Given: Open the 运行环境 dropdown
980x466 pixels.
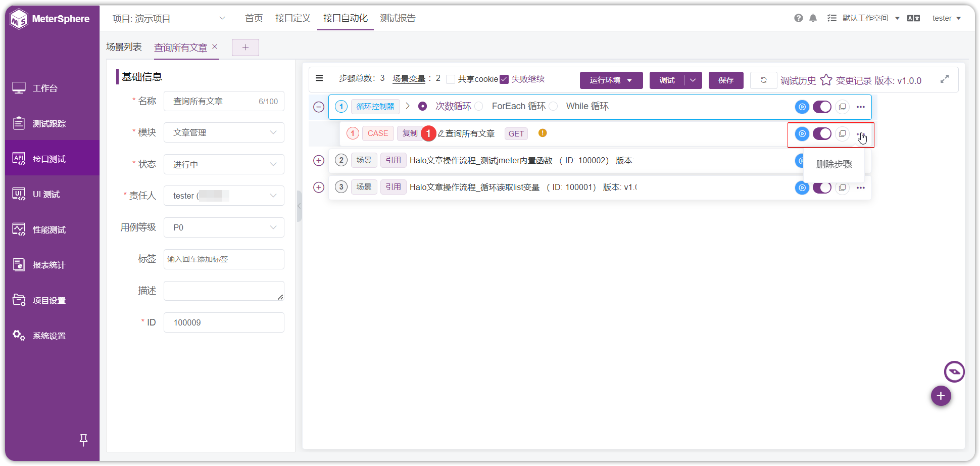Looking at the screenshot, I should coord(611,80).
